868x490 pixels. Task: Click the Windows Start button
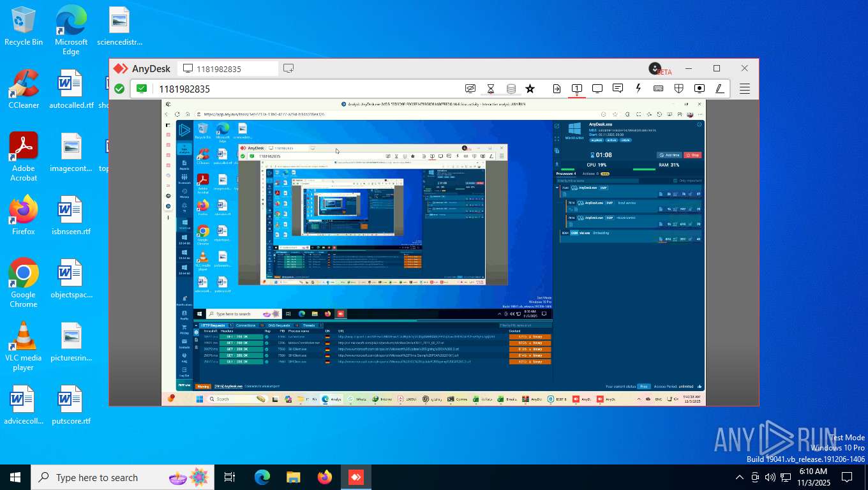coord(15,477)
